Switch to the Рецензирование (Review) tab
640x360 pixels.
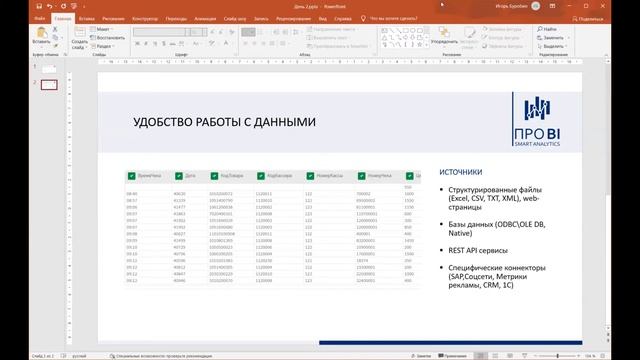pyautogui.click(x=293, y=19)
